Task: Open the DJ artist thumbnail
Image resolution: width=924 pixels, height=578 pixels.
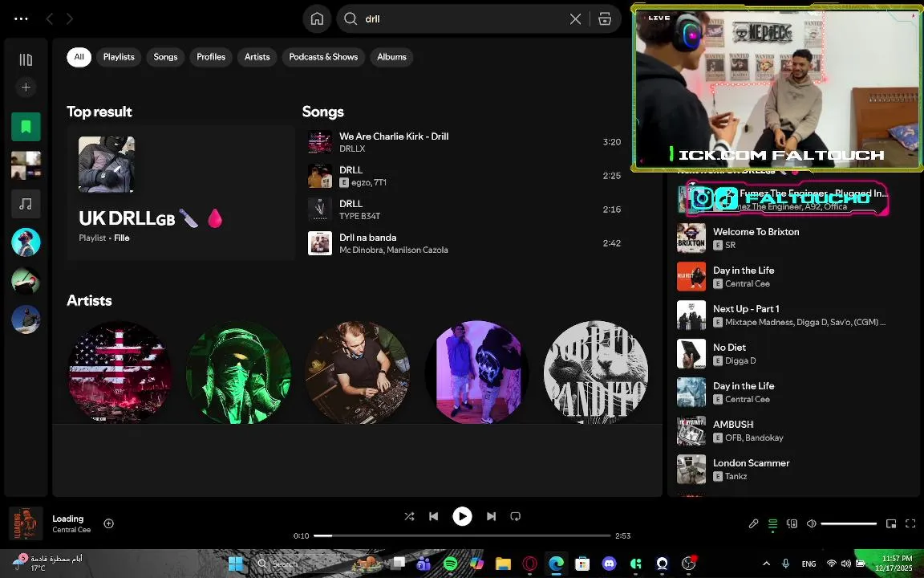Action: [x=358, y=372]
